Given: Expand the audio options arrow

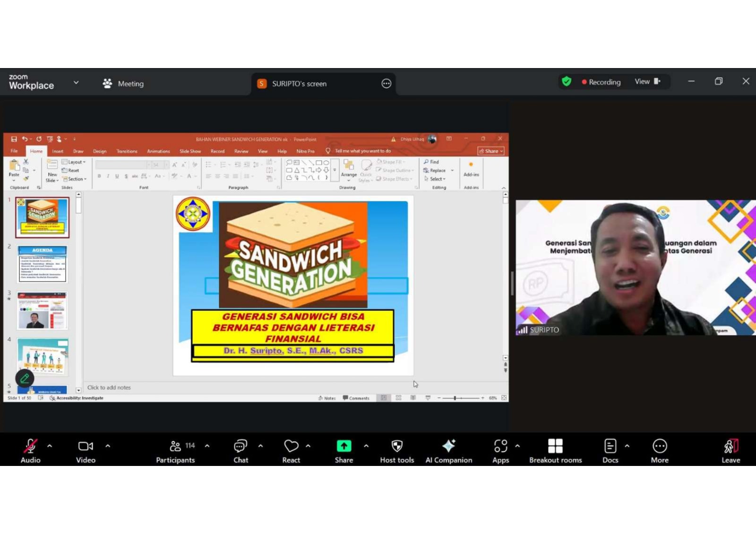Looking at the screenshot, I should click(50, 446).
